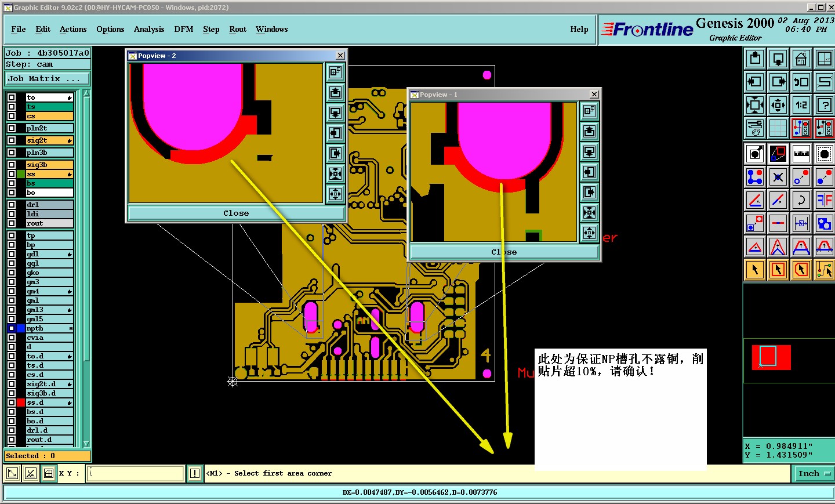Viewport: 835px width, 504px height.
Task: Select the layer name gm13
Action: [50, 310]
